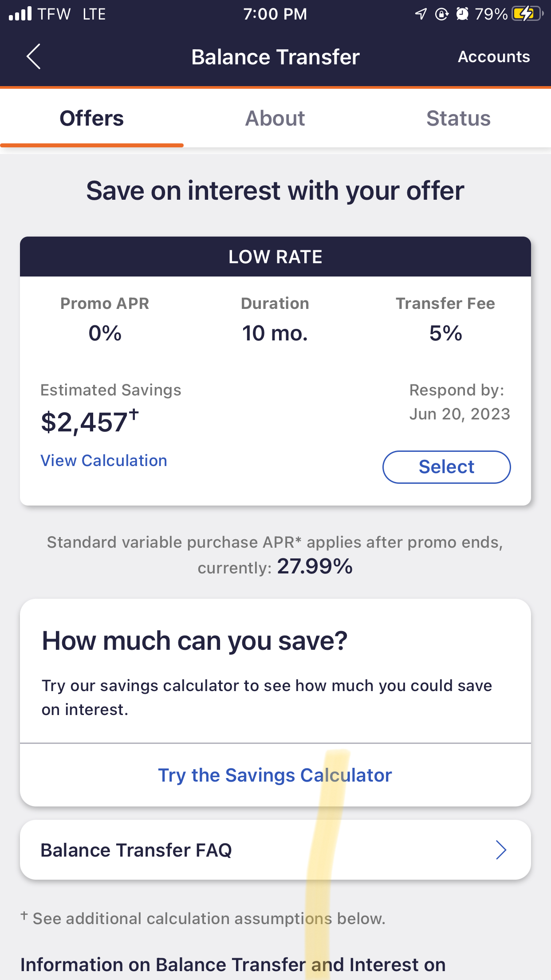Tap the cellular signal bars icon
Image resolution: width=551 pixels, height=980 pixels.
(20, 14)
